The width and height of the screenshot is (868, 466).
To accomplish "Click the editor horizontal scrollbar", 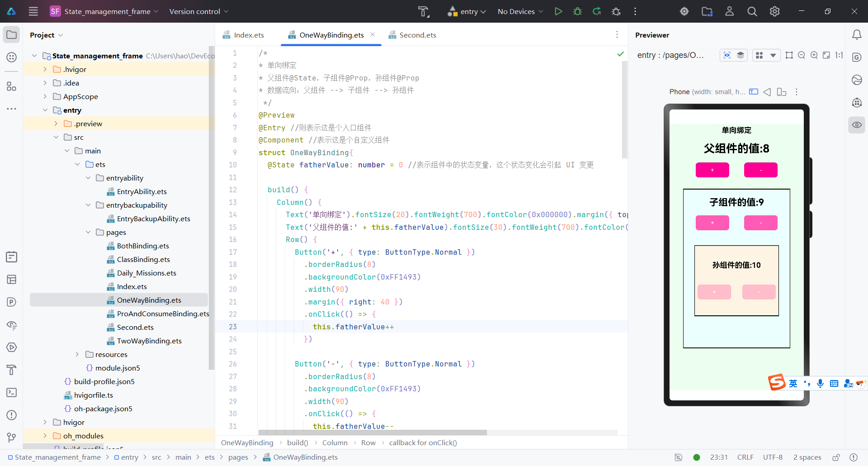I will (373, 433).
